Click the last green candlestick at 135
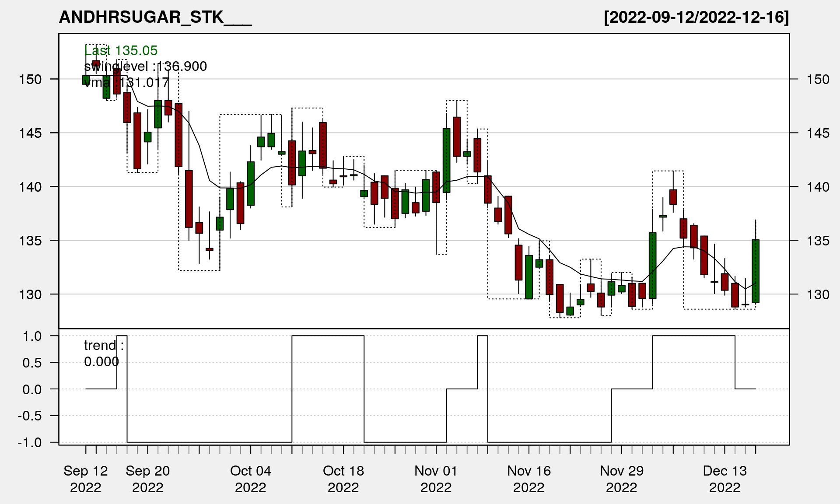Viewport: 840px width, 504px height. click(x=756, y=271)
